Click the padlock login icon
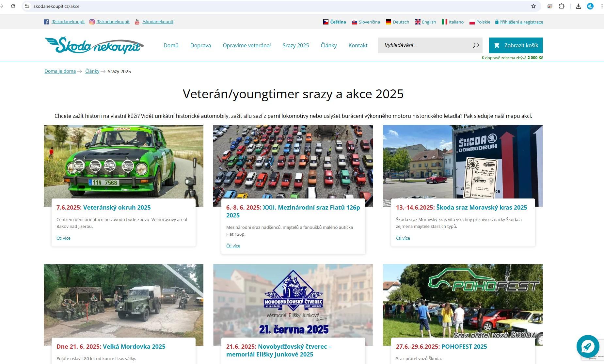 coord(497,22)
